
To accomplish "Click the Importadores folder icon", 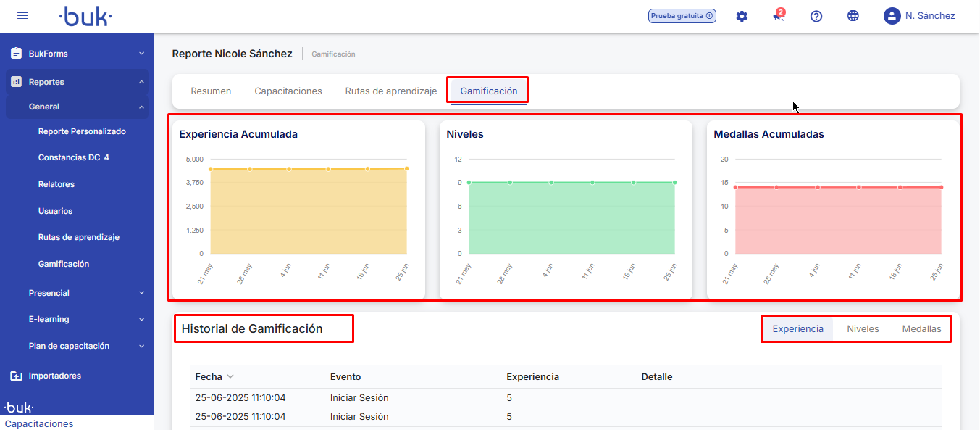I will point(16,376).
